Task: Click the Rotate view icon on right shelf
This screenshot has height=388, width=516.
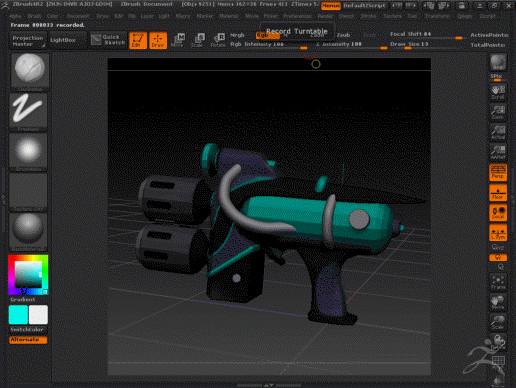Action: click(498, 342)
